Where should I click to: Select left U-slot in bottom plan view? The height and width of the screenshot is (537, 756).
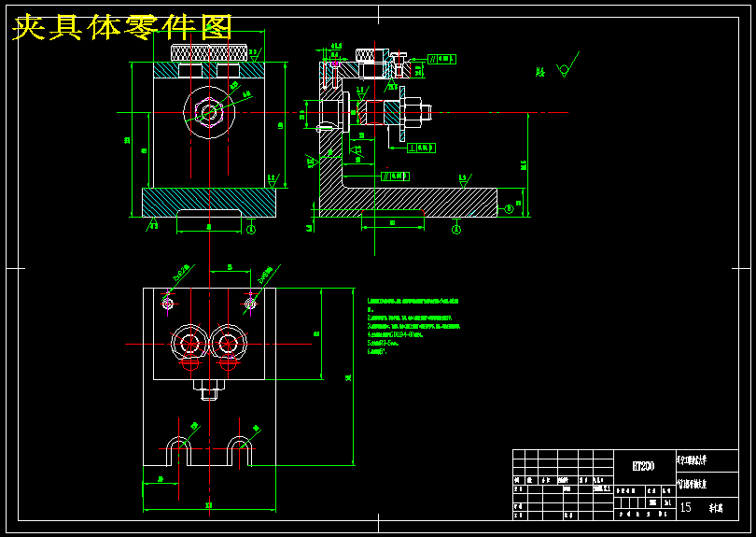click(179, 451)
